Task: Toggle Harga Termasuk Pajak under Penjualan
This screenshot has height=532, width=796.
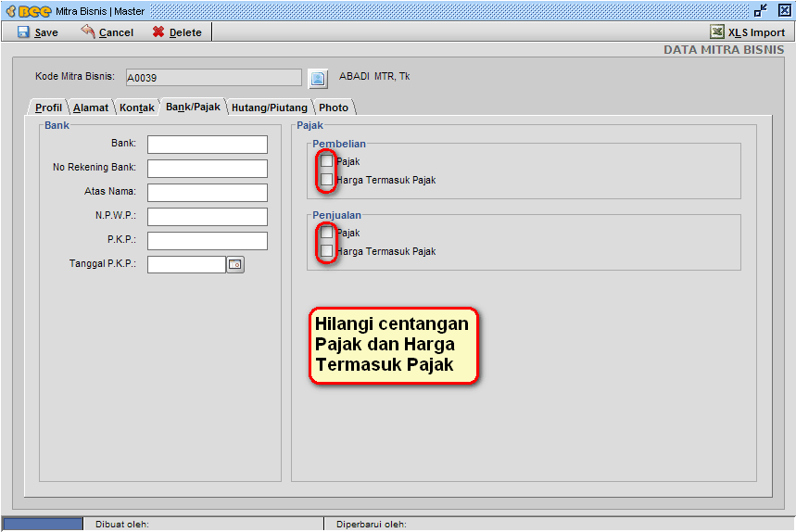Action: click(326, 251)
